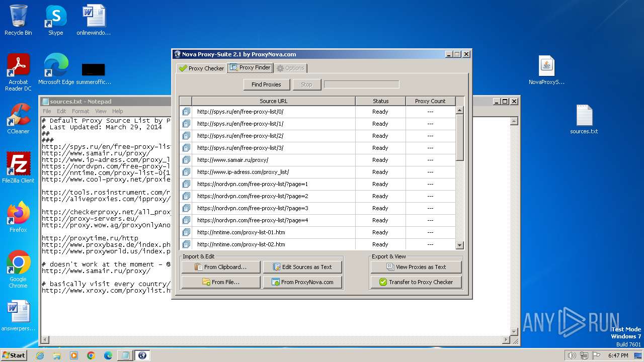Select the http://nntime.com/proxy-list-01.htm source row
Image resolution: width=644 pixels, height=362 pixels.
(x=317, y=232)
